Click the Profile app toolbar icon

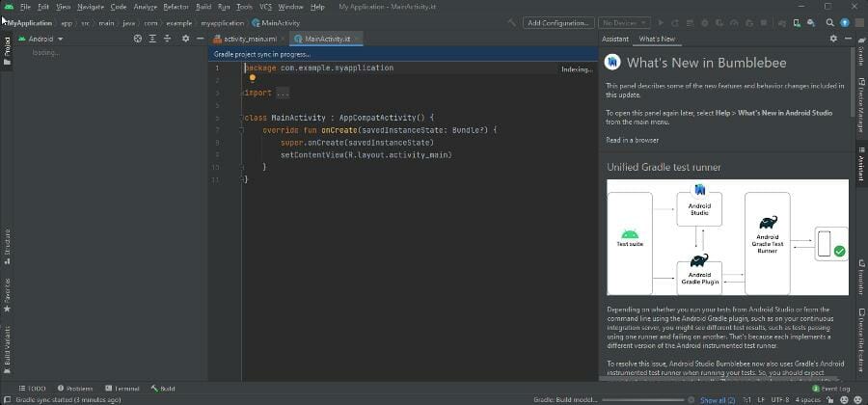[x=734, y=23]
